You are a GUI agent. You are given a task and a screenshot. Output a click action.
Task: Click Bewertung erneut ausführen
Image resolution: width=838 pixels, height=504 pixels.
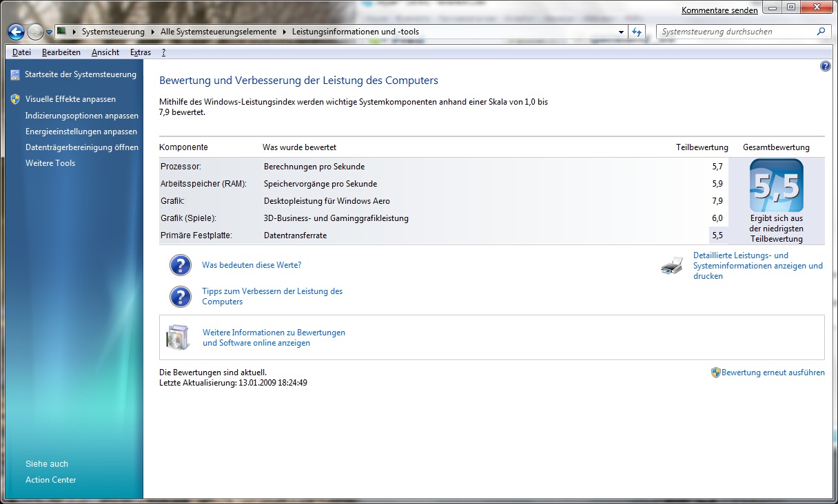point(773,372)
